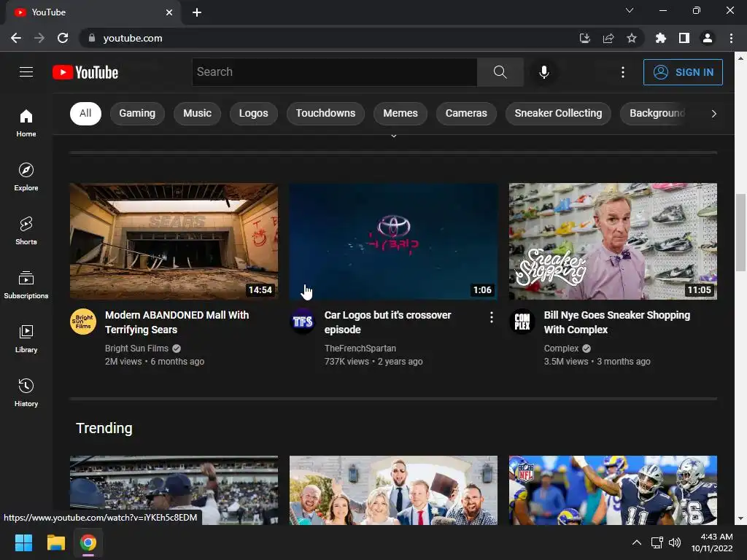The height and width of the screenshot is (560, 747).
Task: Select the Touchdowns category chip
Action: pyautogui.click(x=325, y=113)
